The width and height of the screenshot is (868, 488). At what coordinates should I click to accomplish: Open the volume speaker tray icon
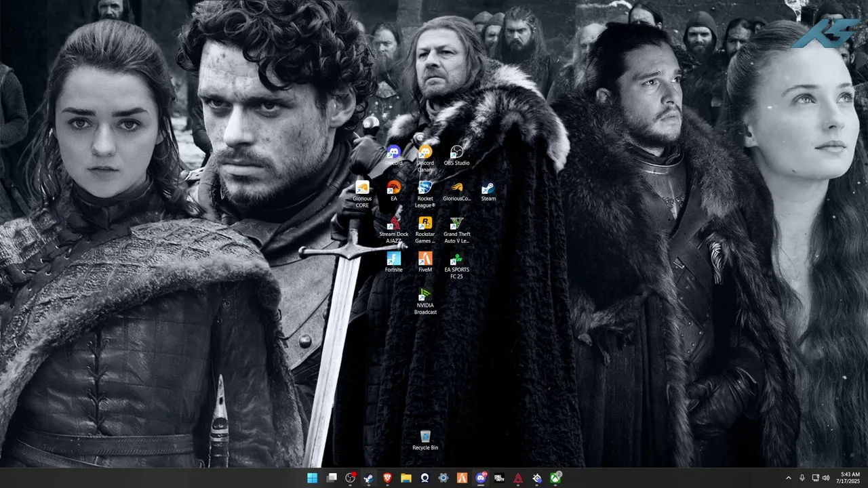pyautogui.click(x=826, y=478)
